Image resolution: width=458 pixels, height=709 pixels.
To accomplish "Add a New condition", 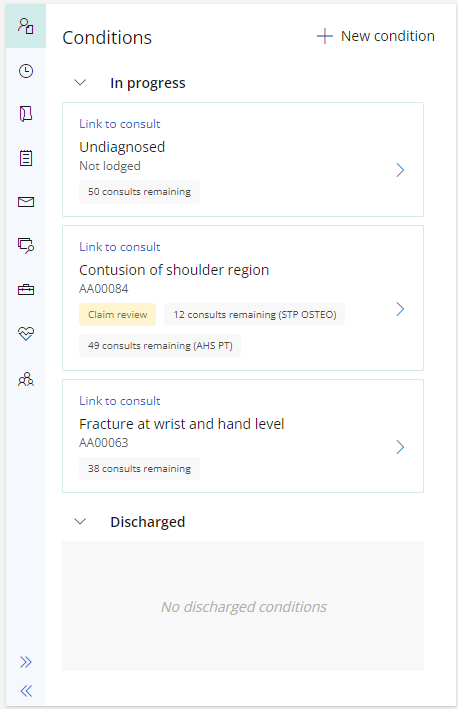I will [376, 36].
